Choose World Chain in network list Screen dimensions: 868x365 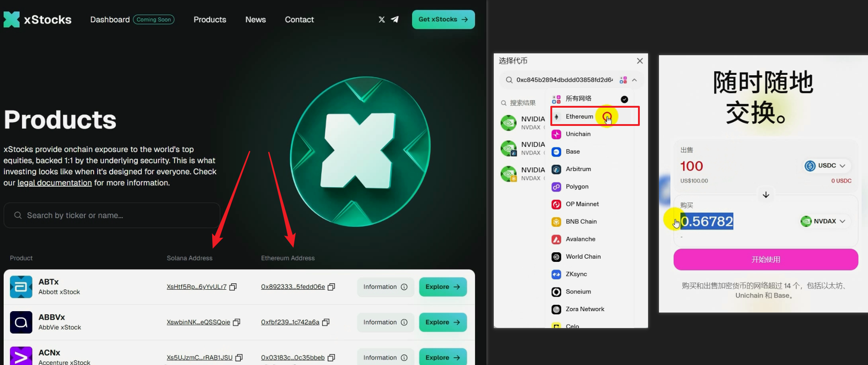point(591,257)
